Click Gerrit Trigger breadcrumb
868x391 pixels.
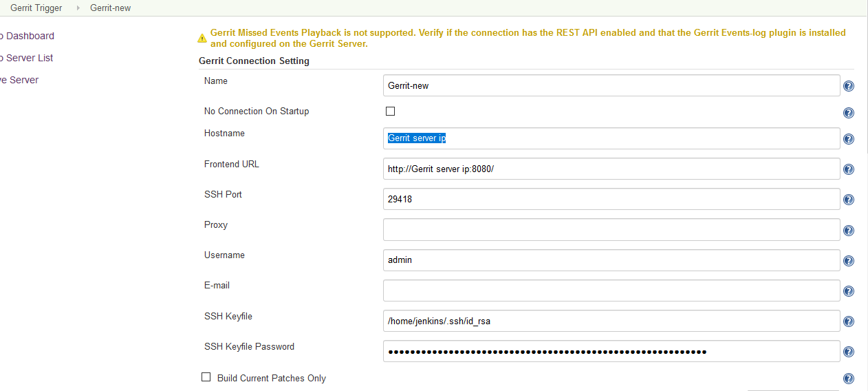click(36, 8)
